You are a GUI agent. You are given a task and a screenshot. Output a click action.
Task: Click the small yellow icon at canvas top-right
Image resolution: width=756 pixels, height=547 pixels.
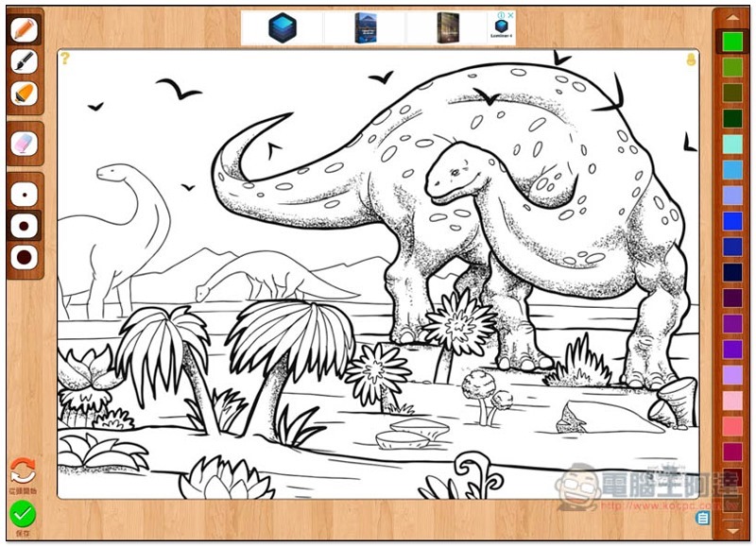point(691,59)
